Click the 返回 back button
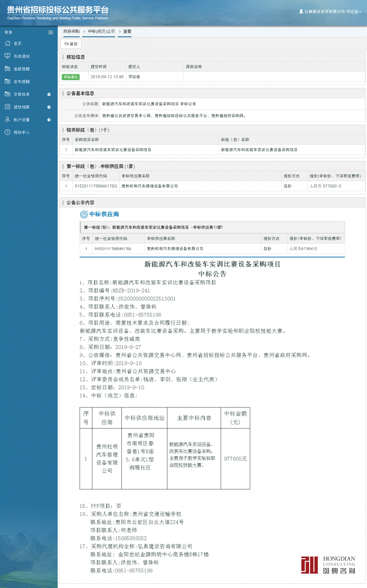 [71, 44]
